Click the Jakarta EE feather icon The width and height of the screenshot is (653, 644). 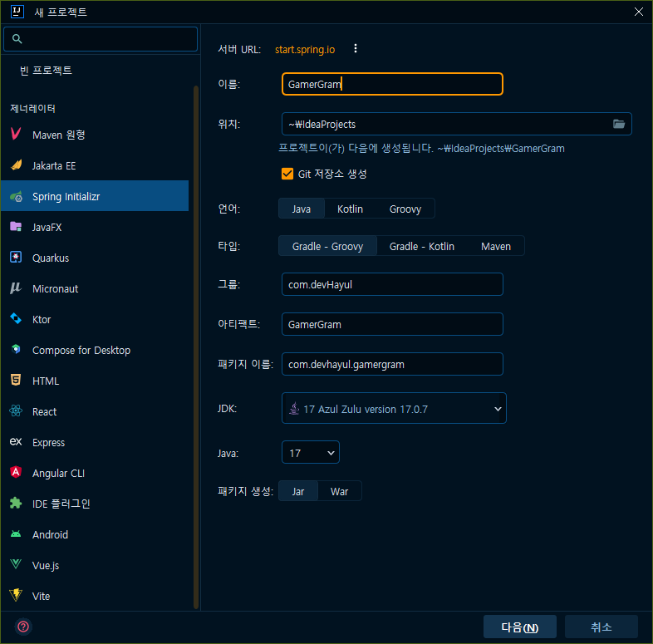pyautogui.click(x=16, y=165)
